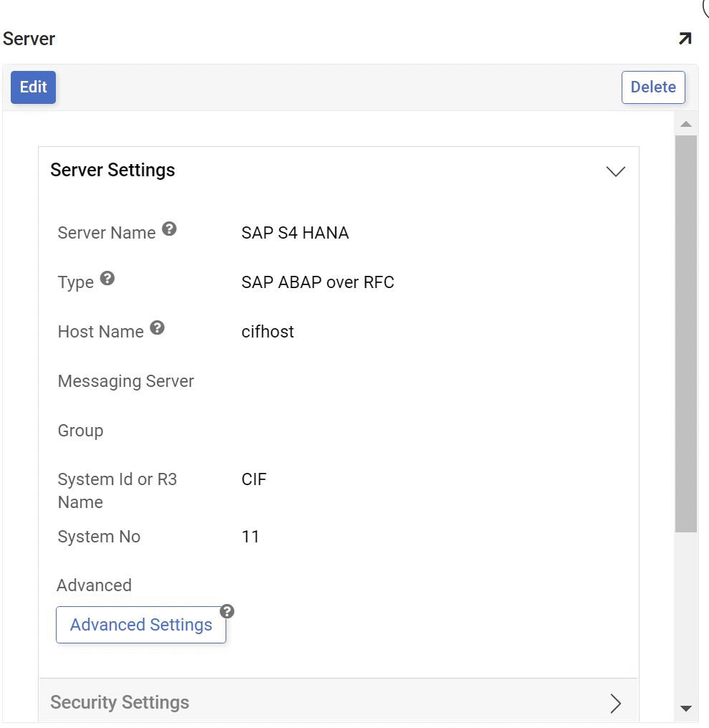
Task: Select the host name value cifhost
Action: click(x=268, y=332)
